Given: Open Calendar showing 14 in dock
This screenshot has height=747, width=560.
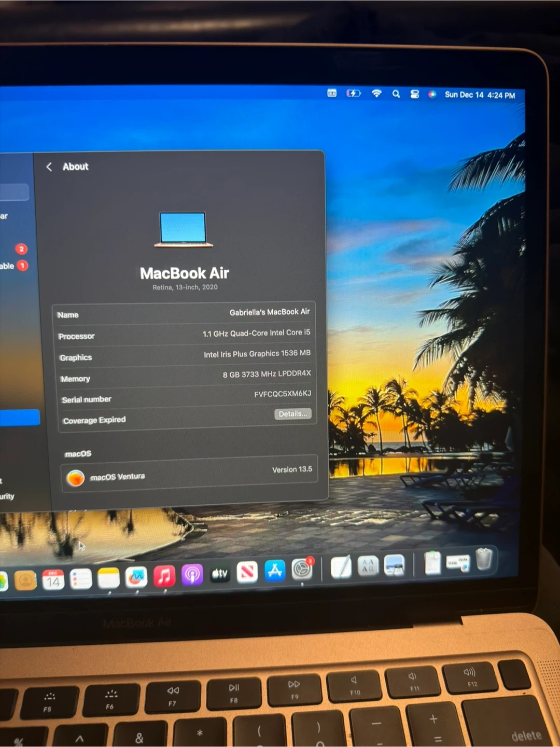Looking at the screenshot, I should tap(53, 580).
